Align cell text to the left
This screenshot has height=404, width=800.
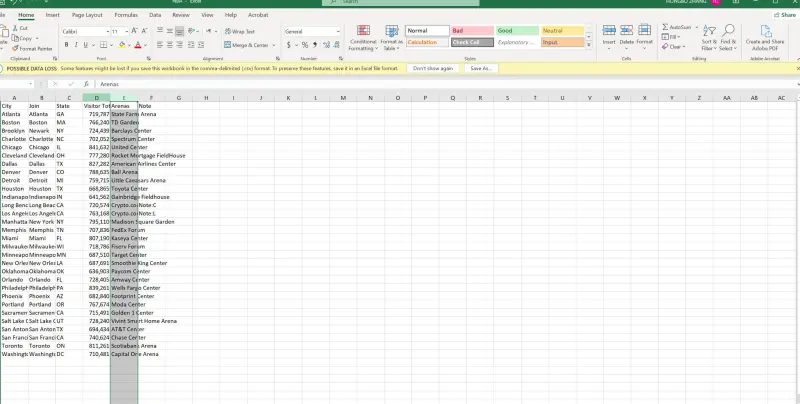(160, 45)
